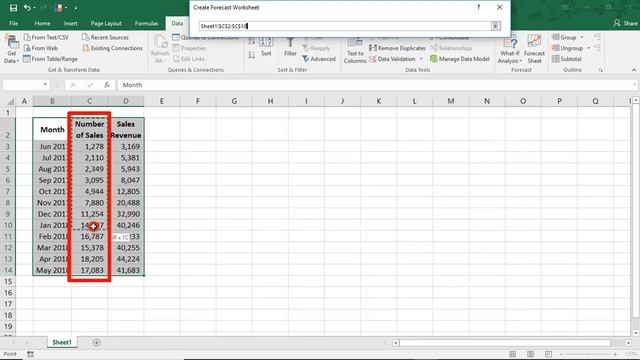640x360 pixels.
Task: Select the Data ribbon tab
Action: point(177,23)
